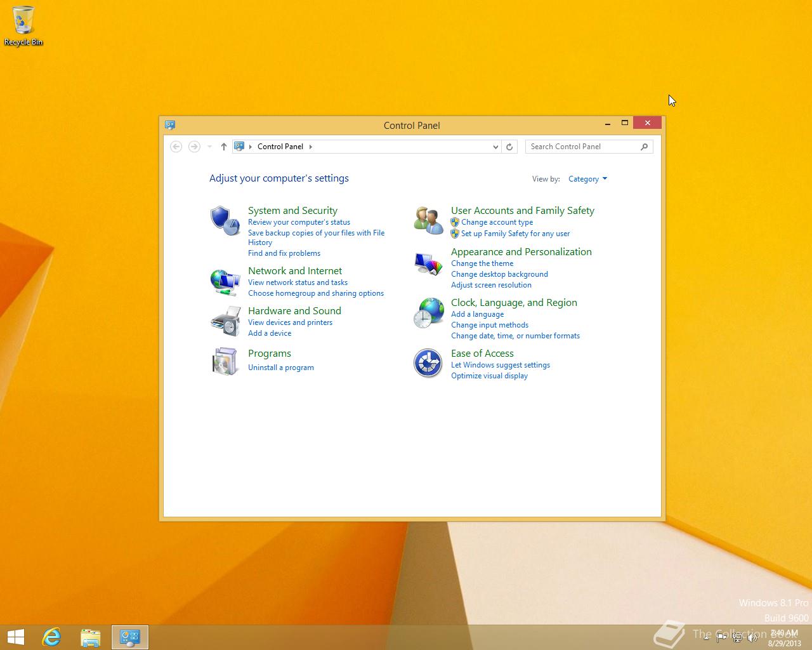812x650 pixels.
Task: Open the System and Security shield icon
Action: (x=225, y=220)
